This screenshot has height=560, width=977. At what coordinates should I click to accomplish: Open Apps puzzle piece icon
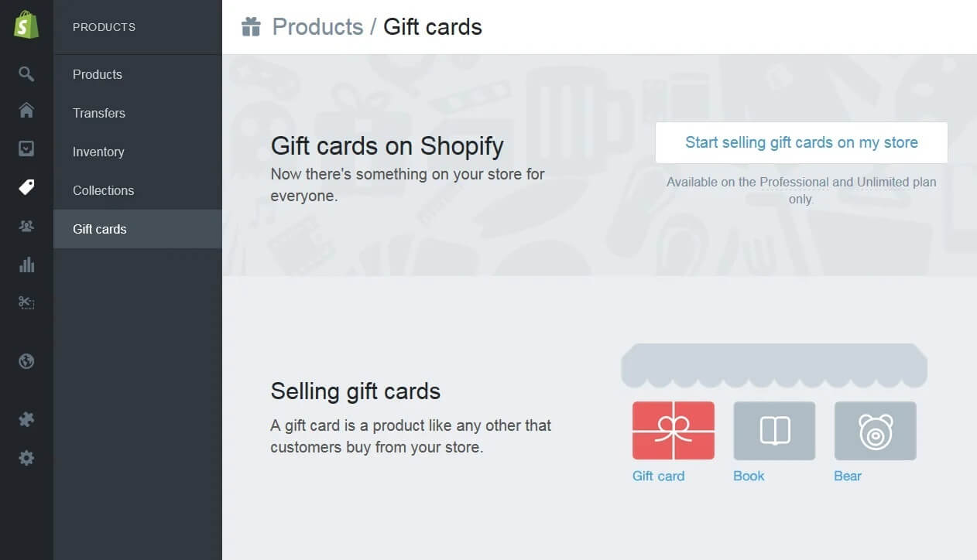pyautogui.click(x=26, y=419)
